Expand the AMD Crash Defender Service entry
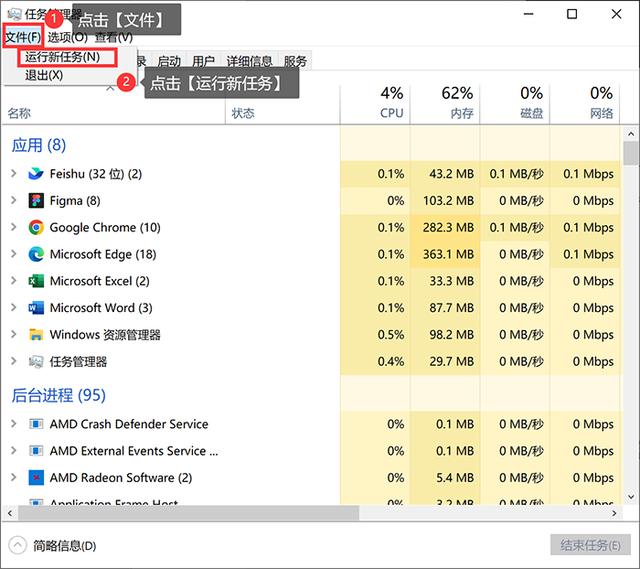 point(13,424)
